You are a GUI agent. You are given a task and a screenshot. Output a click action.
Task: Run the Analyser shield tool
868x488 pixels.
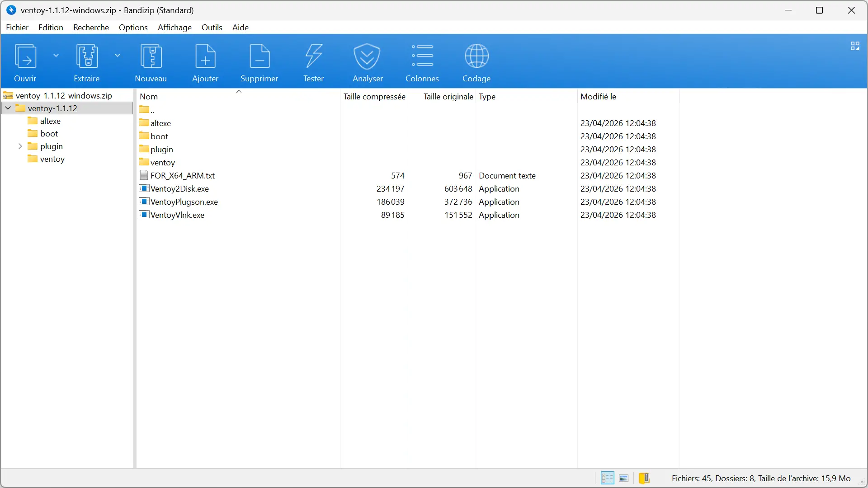(x=368, y=62)
